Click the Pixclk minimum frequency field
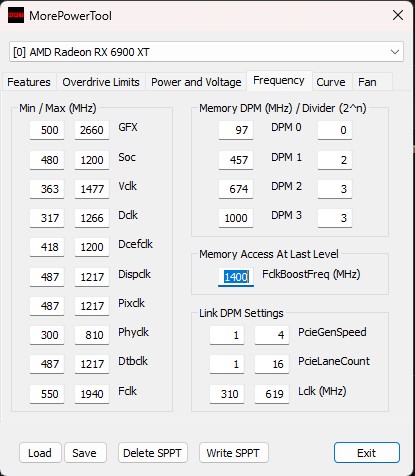 [x=47, y=306]
